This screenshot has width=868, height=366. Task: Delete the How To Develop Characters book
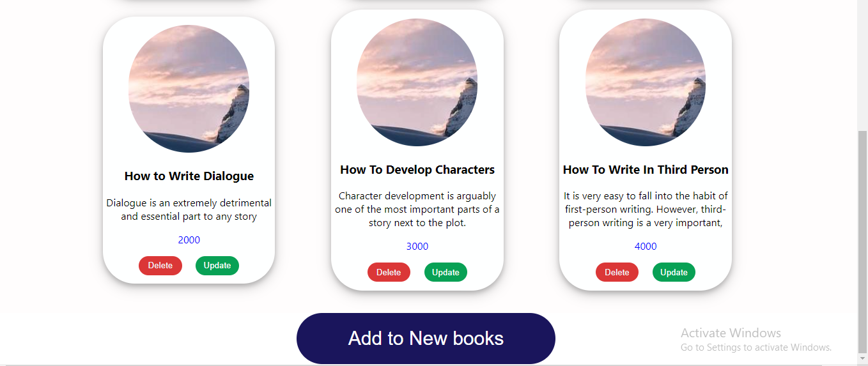point(389,272)
